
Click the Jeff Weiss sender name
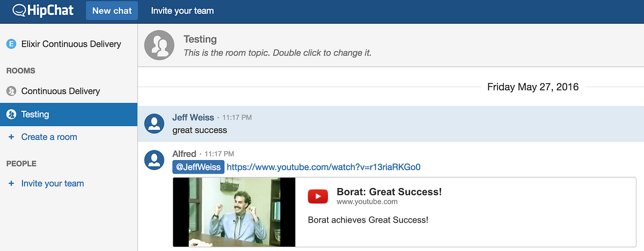(193, 117)
